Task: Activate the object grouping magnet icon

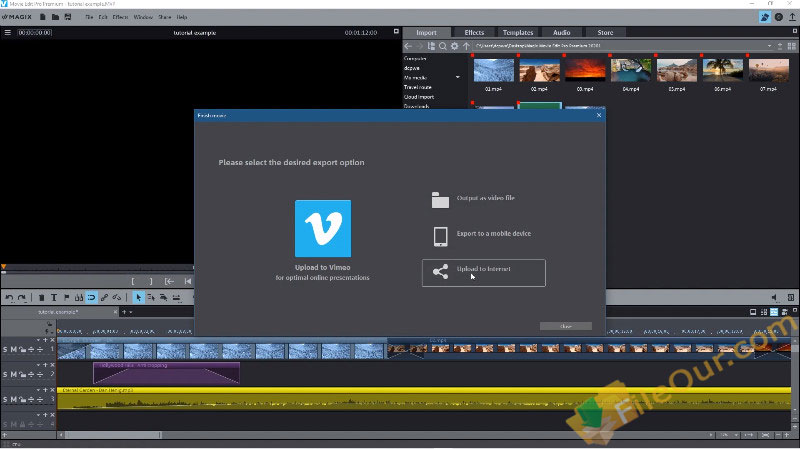Action: pyautogui.click(x=91, y=297)
